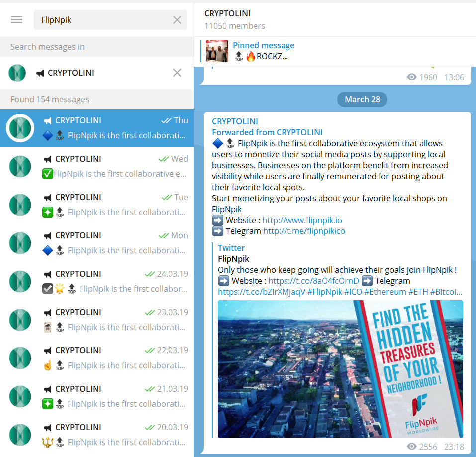Screen dimensions: 476x457
Task: Click the 1960 views eye icon
Action: click(412, 77)
